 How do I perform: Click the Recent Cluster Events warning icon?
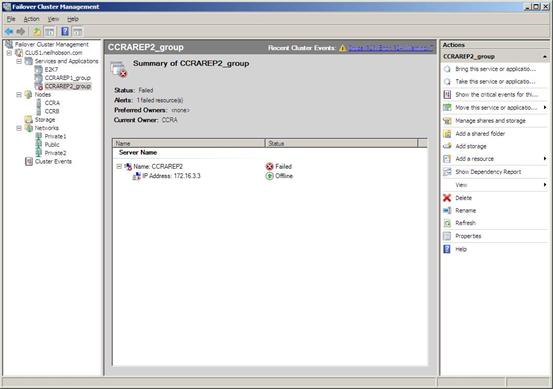[342, 48]
